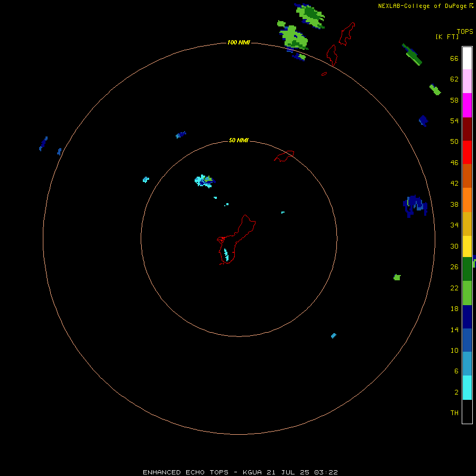Click the 18 legend value
Screen dimensions: 476x476
point(454,309)
